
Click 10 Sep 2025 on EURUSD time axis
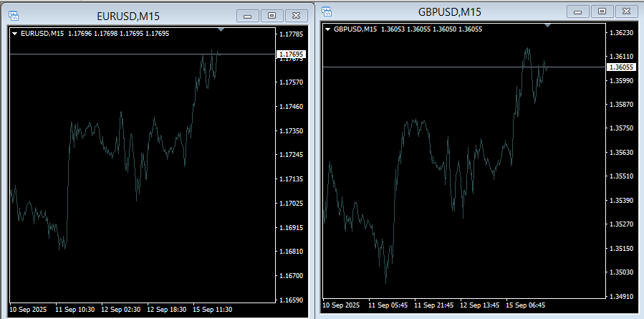pyautogui.click(x=28, y=309)
